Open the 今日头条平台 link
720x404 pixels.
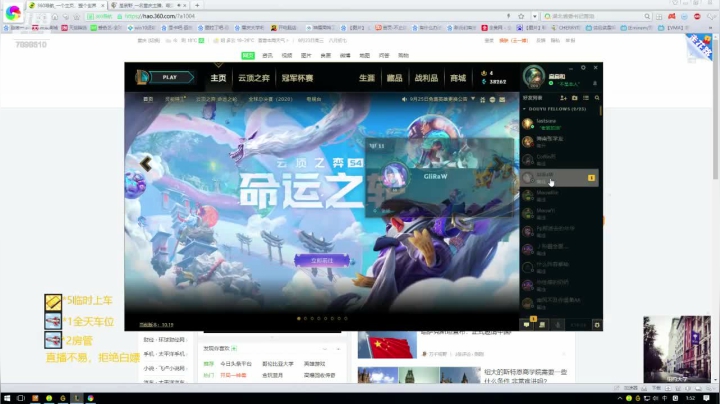(236, 364)
